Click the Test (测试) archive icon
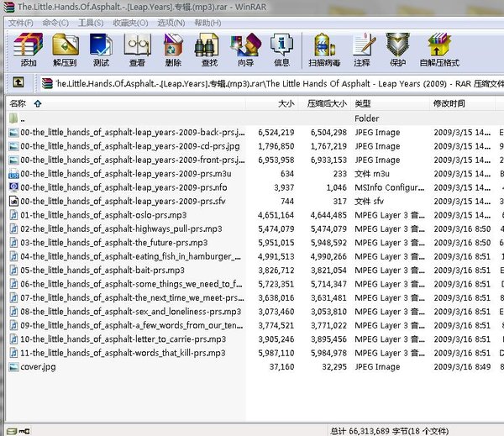504x436 pixels. pyautogui.click(x=102, y=50)
